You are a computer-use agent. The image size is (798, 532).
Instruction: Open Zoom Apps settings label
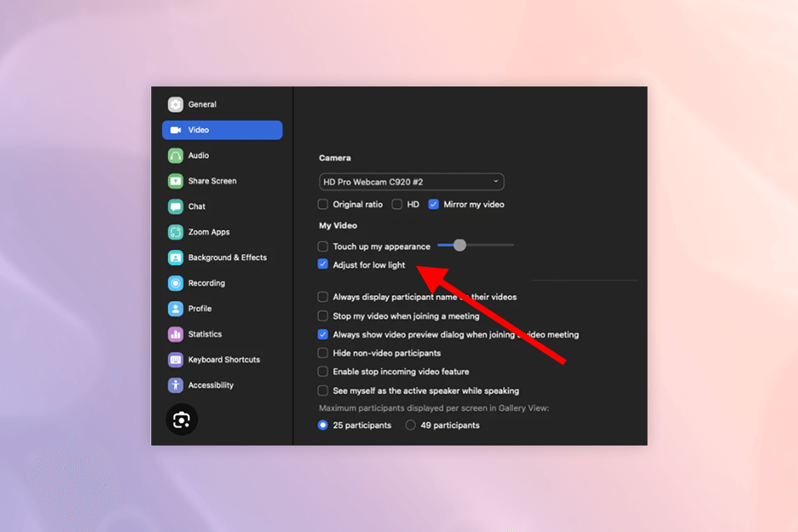[x=209, y=232]
